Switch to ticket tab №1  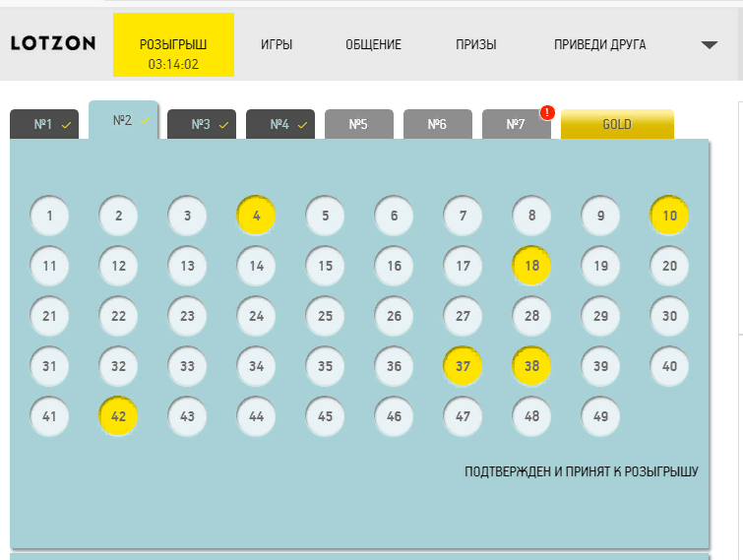[44, 124]
